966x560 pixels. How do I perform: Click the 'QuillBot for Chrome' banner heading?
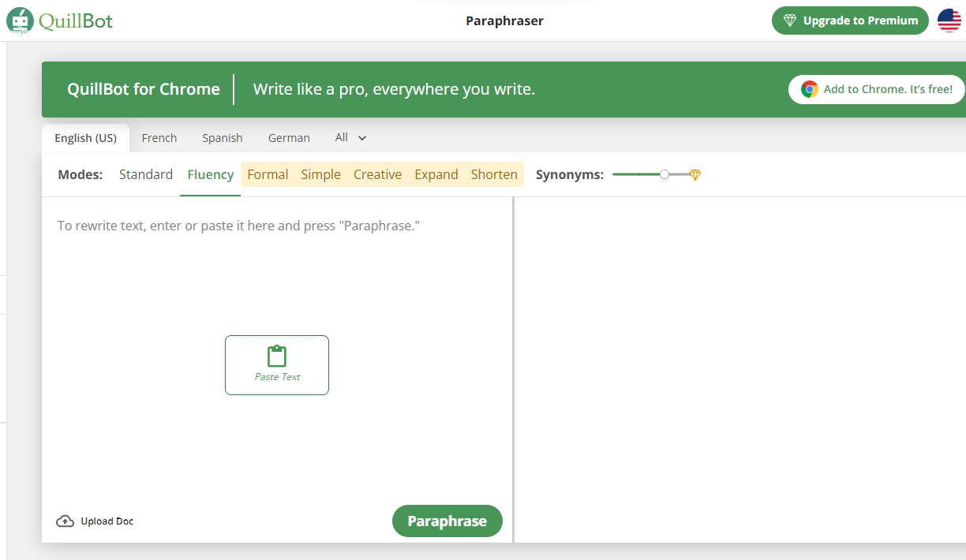coord(144,89)
